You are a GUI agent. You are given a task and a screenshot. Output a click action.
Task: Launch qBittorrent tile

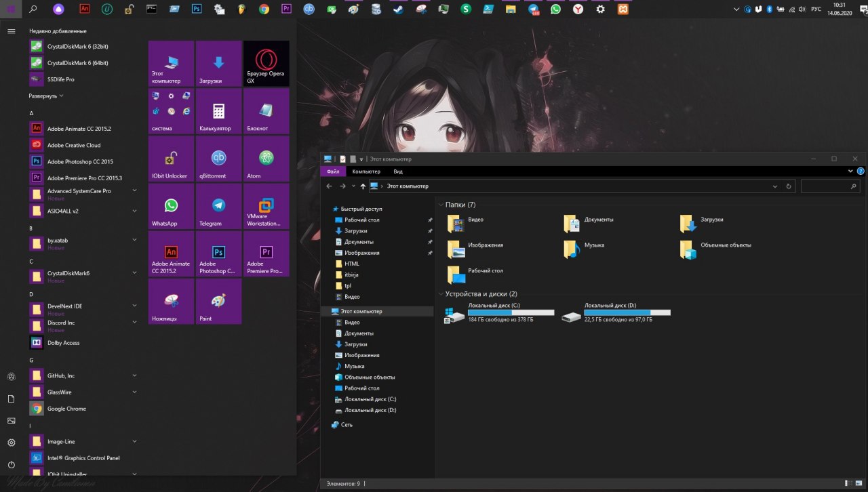coord(218,159)
